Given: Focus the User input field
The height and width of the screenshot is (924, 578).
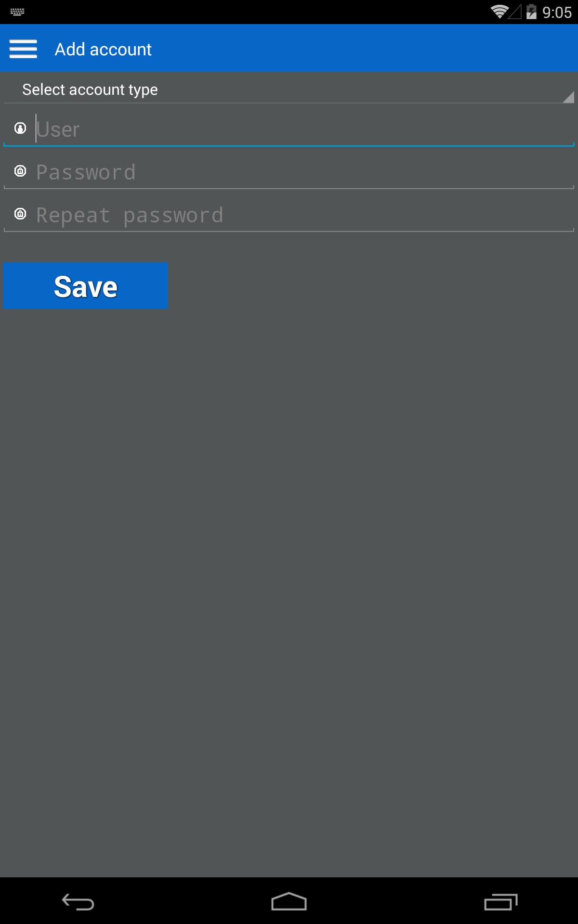Looking at the screenshot, I should point(289,129).
